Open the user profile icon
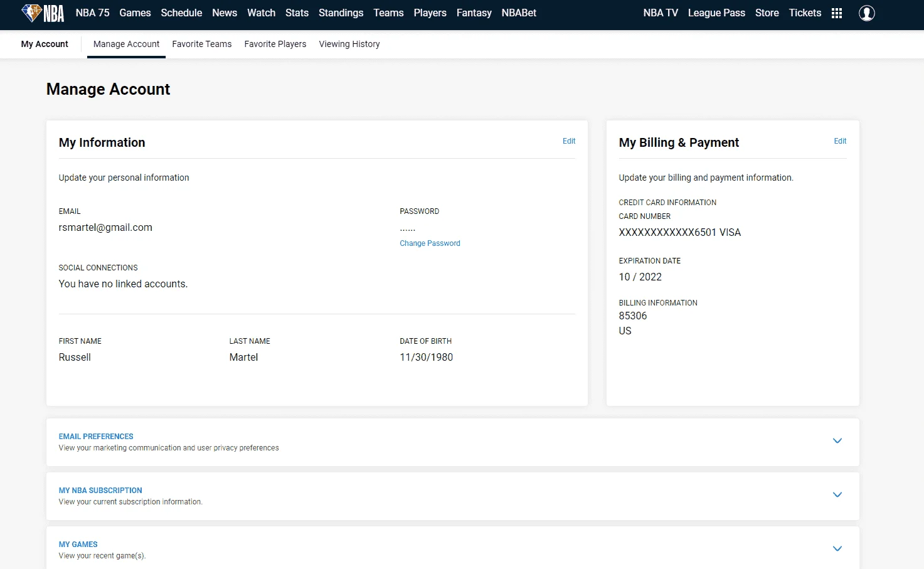 [867, 13]
